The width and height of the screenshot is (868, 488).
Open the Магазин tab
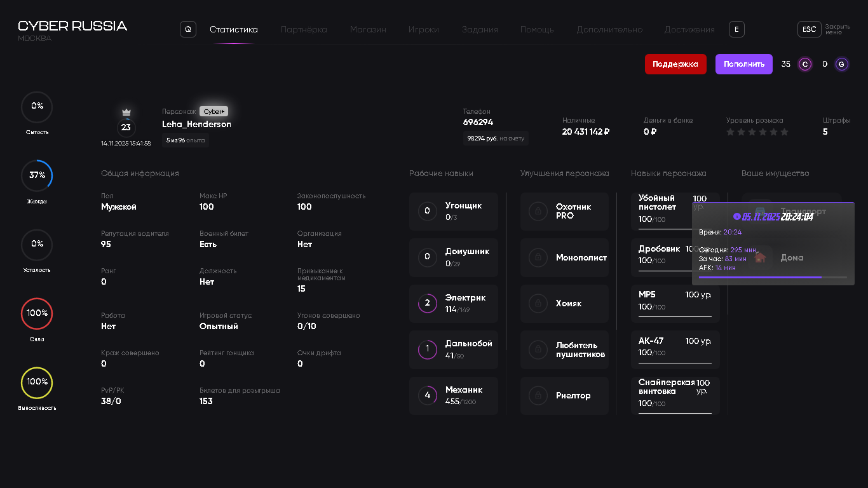click(x=368, y=30)
